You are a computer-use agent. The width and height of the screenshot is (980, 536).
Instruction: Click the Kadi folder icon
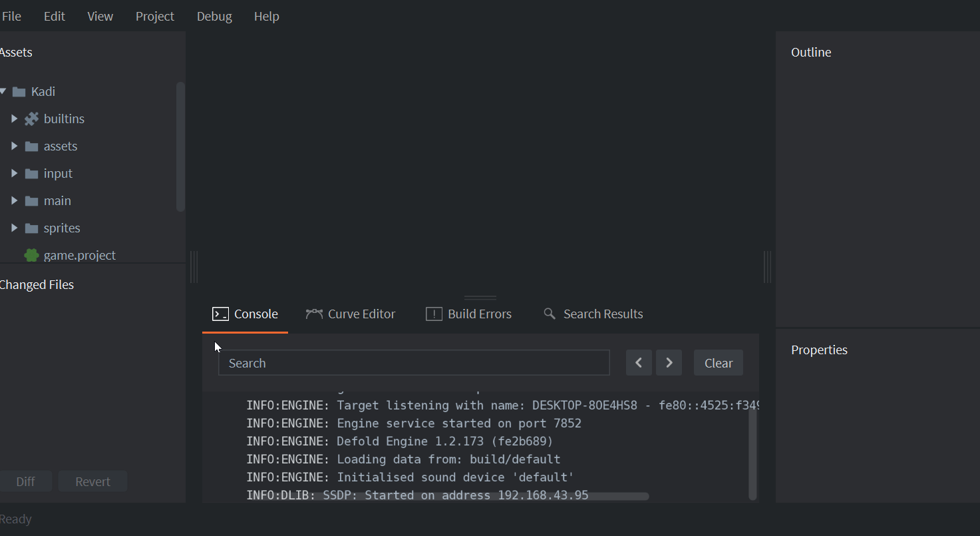tap(17, 91)
